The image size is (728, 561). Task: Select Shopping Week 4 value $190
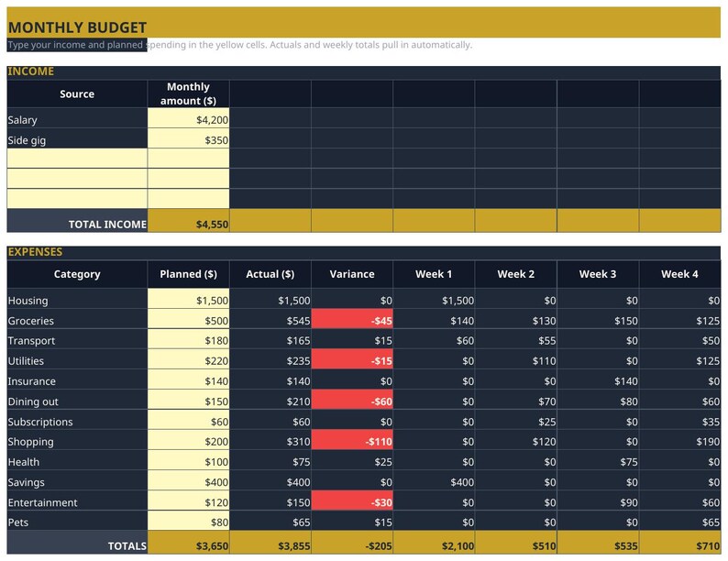tap(679, 440)
